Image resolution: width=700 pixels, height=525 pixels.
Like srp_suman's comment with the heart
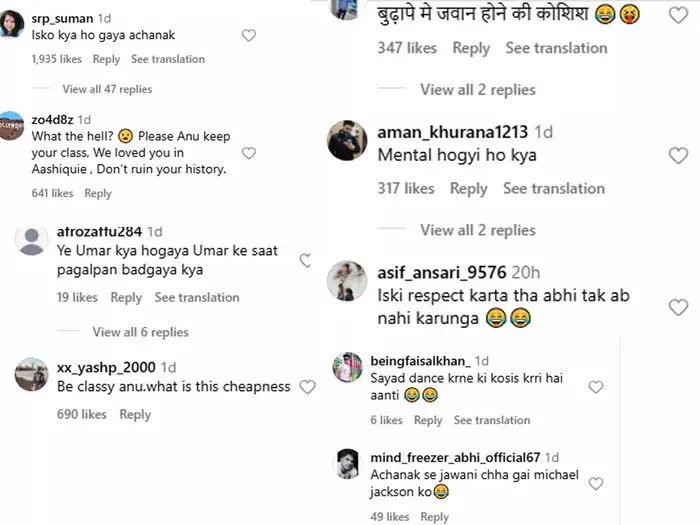tap(249, 35)
